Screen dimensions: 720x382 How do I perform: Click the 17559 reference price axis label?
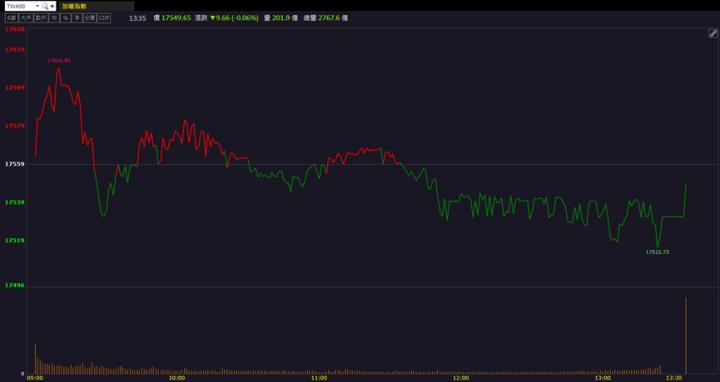(x=15, y=164)
